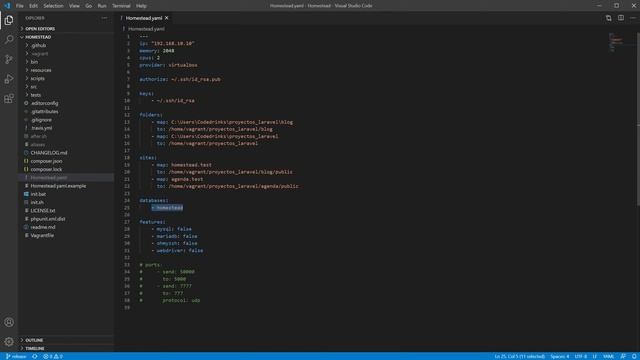This screenshot has width=640, height=360.
Task: Close the Homestead.yaml tab
Action: click(x=167, y=18)
